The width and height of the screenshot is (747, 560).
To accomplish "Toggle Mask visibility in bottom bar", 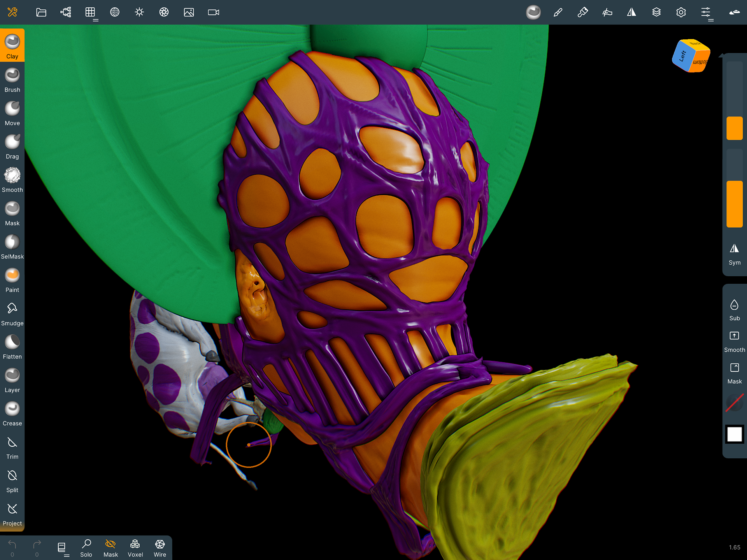I will point(110,548).
